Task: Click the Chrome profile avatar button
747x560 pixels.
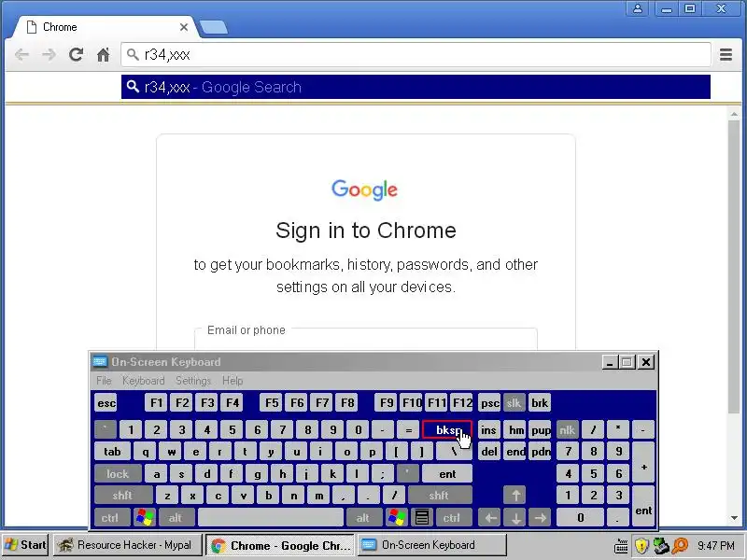Action: 638,8
